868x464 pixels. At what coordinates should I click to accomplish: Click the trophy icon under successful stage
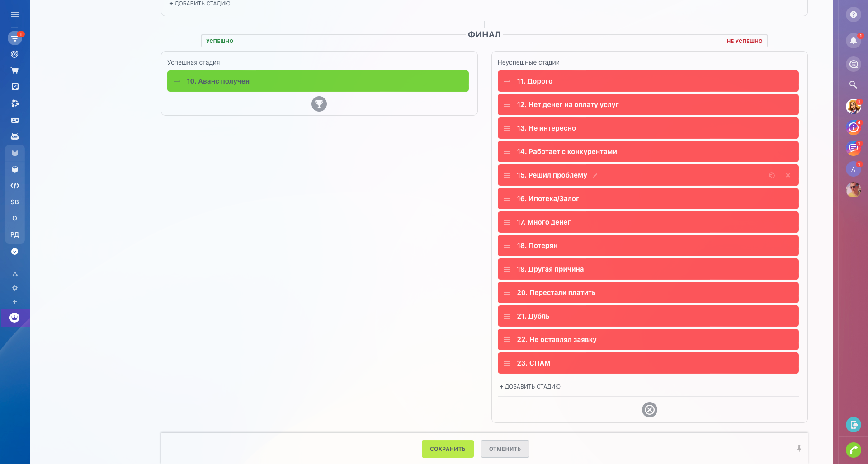point(319,104)
